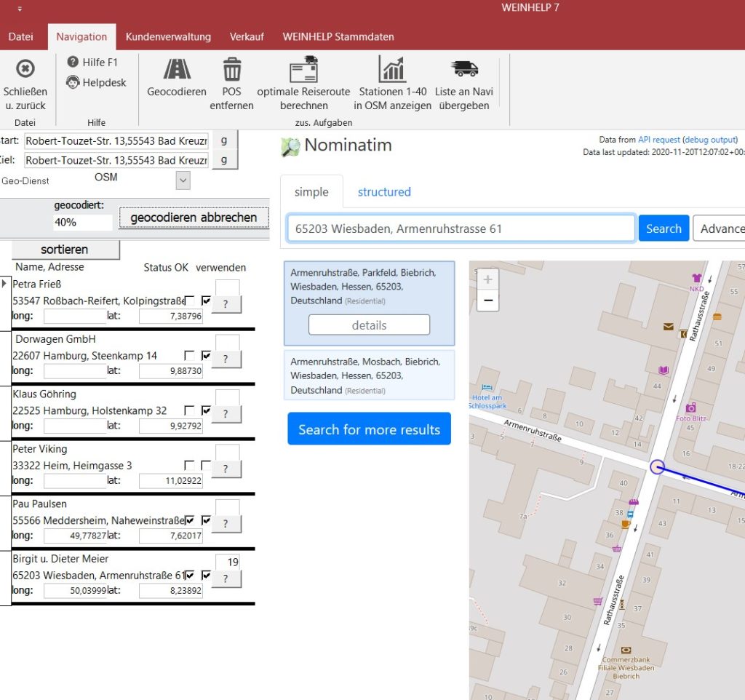Click optimale Reiseroute berechnen icon

tap(303, 70)
